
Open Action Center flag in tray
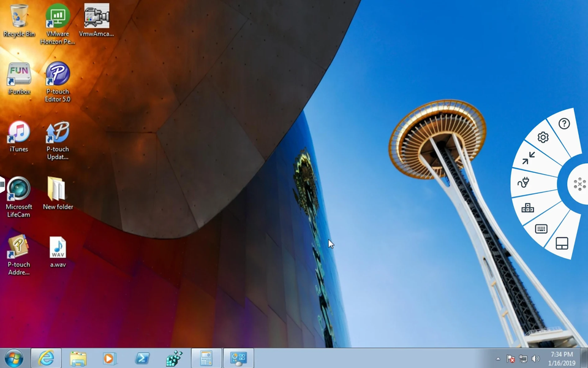coord(511,359)
